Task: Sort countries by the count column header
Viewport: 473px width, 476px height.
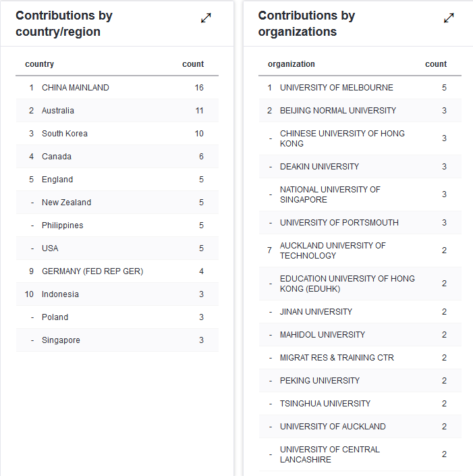Action: point(193,64)
